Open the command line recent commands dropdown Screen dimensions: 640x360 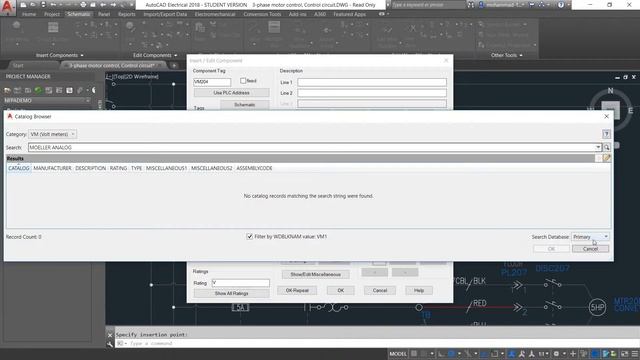point(121,344)
